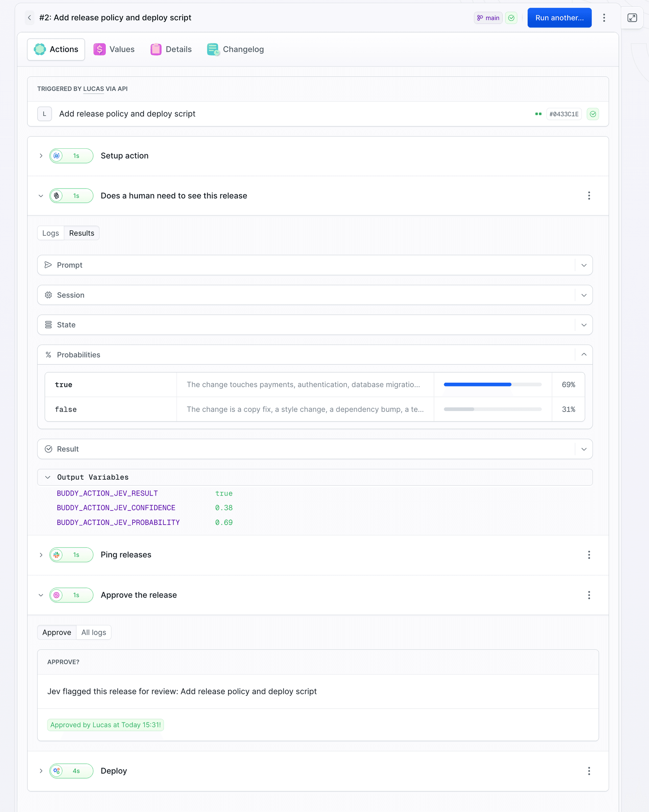Click the Setup action status icon pill
This screenshot has width=649, height=812.
click(x=71, y=156)
